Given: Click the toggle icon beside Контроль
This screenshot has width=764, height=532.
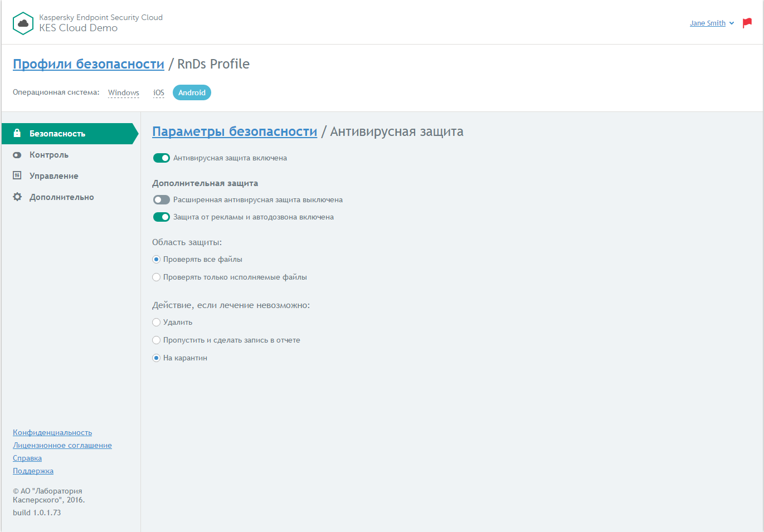Looking at the screenshot, I should [17, 155].
